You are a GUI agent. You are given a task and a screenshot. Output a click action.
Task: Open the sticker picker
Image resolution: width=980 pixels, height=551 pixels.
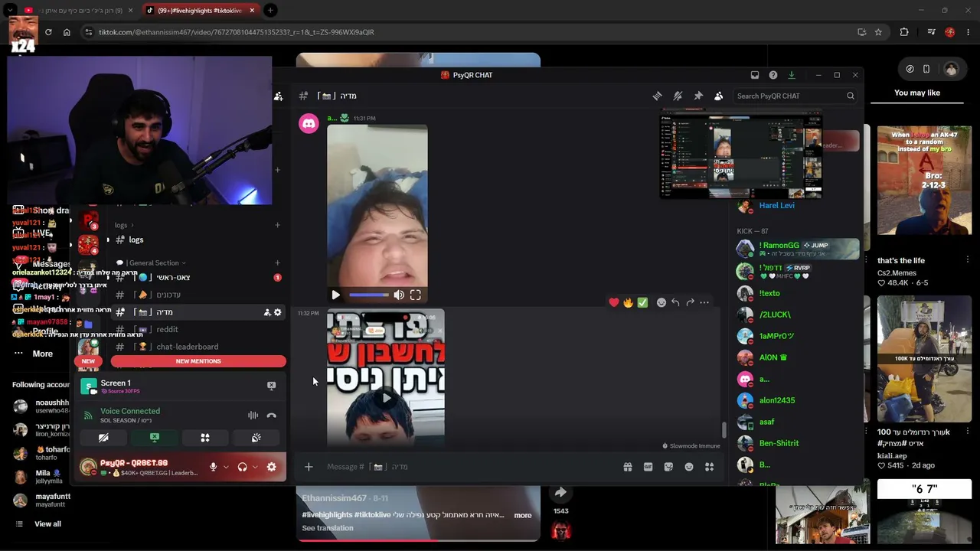pos(668,467)
